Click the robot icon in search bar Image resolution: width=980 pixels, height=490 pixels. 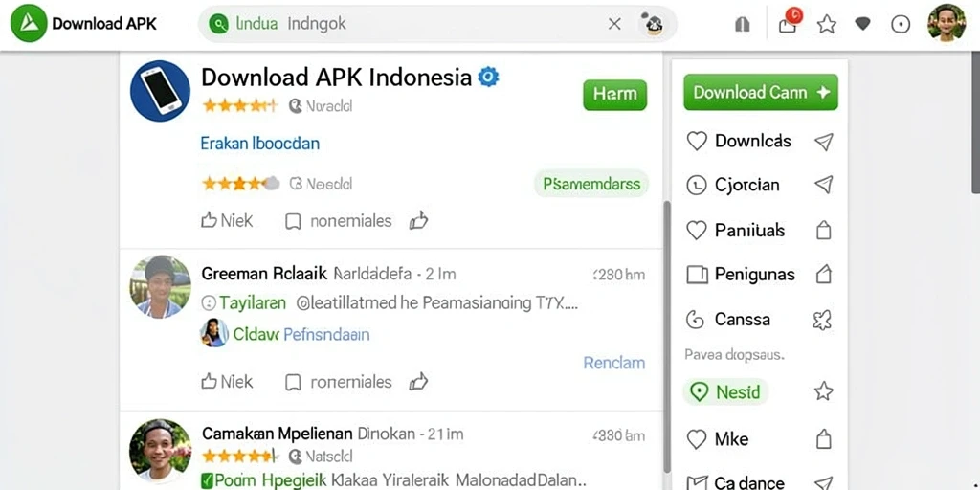point(653,24)
